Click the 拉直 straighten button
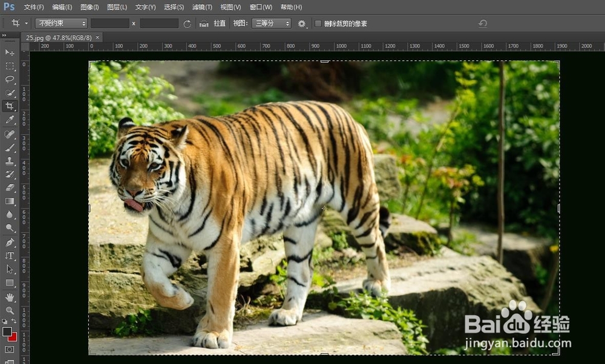 220,24
